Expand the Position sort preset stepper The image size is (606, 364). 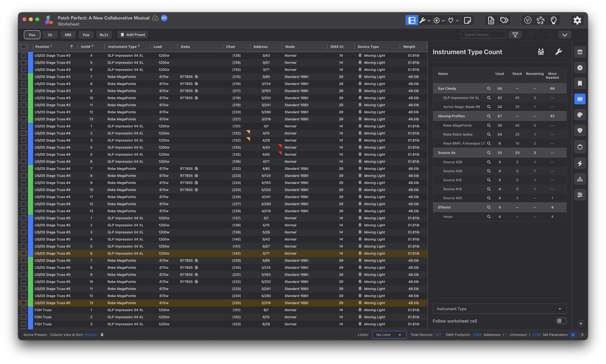coord(102,335)
